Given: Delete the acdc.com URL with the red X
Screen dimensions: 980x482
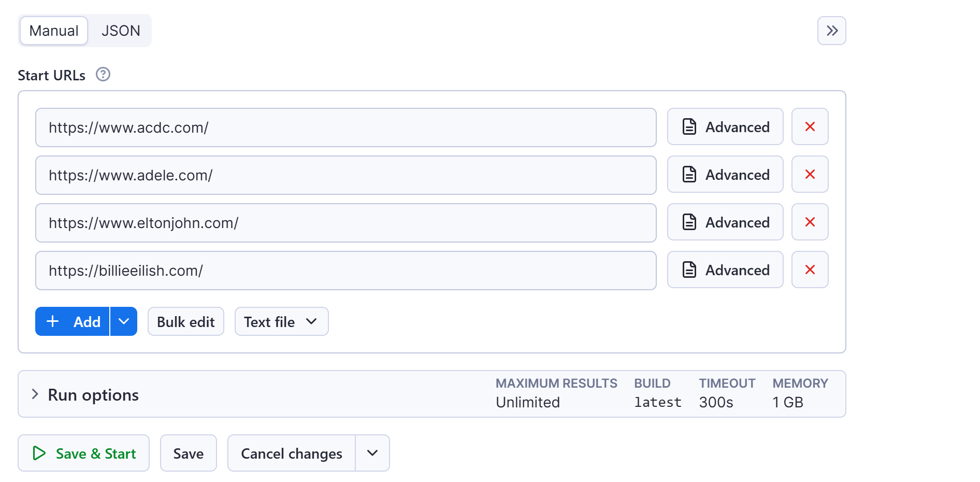Looking at the screenshot, I should click(810, 126).
